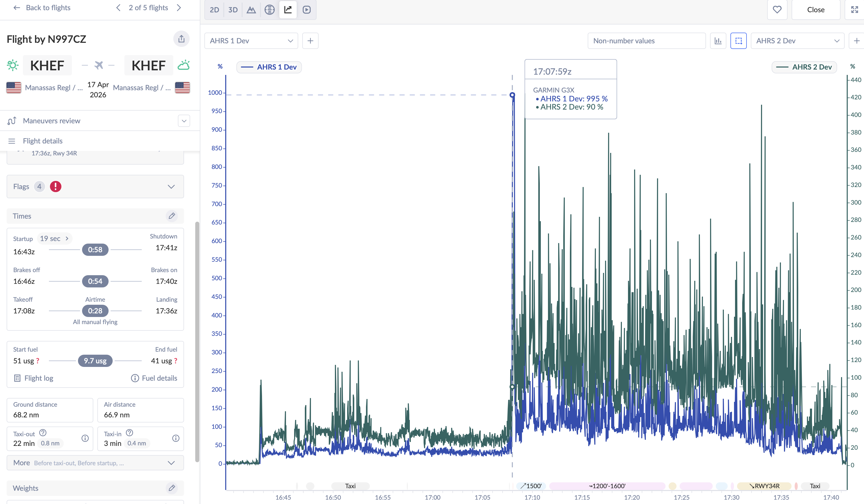The image size is (864, 504).
Task: Click the left panel scrollbar
Action: (x=197, y=342)
